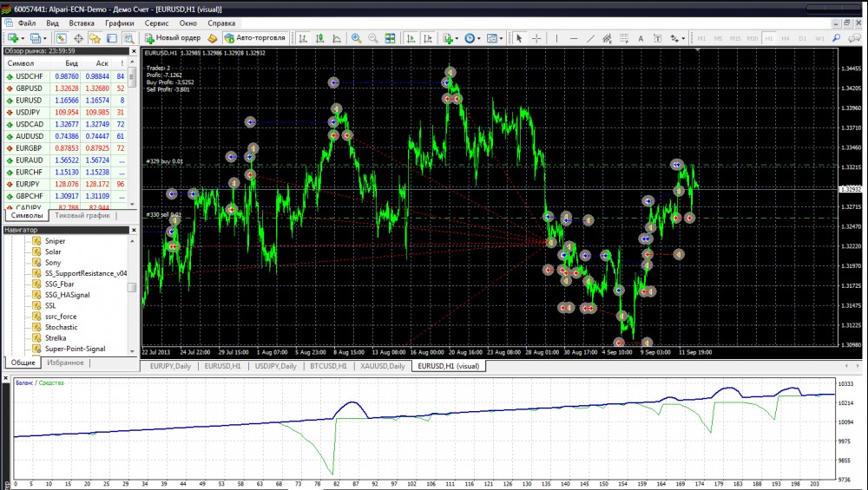
Task: Select the equidistant channel tool
Action: (608, 38)
